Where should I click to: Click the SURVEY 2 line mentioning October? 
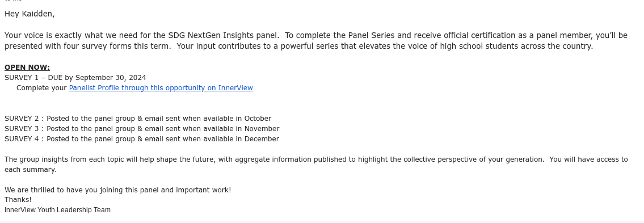coord(138,119)
